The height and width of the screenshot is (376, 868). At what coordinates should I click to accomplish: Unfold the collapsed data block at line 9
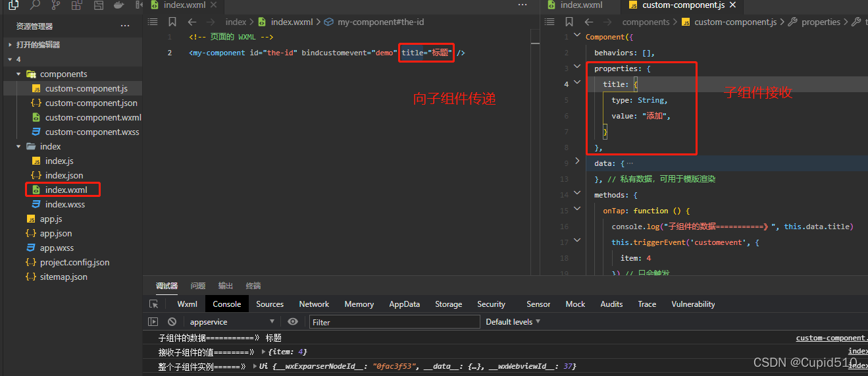pyautogui.click(x=577, y=161)
